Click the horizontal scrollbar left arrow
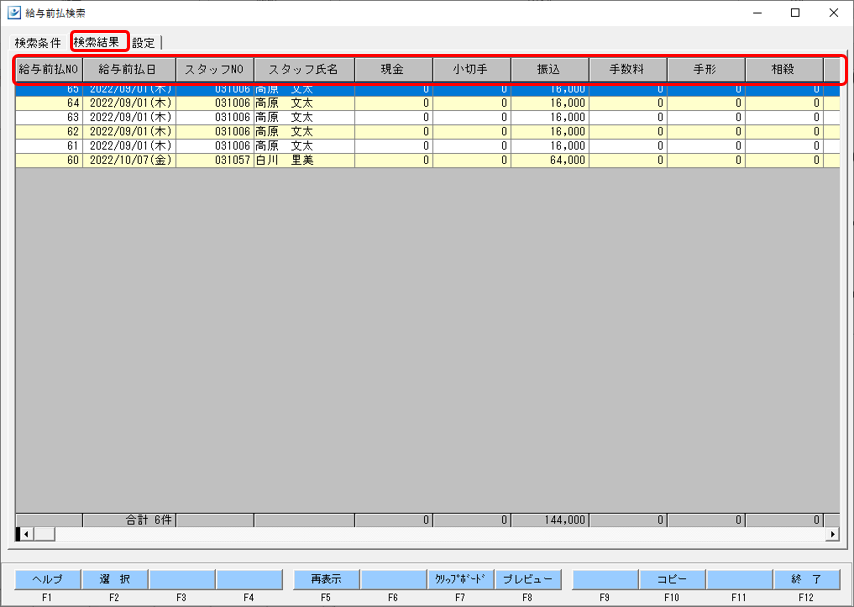 coord(26,534)
